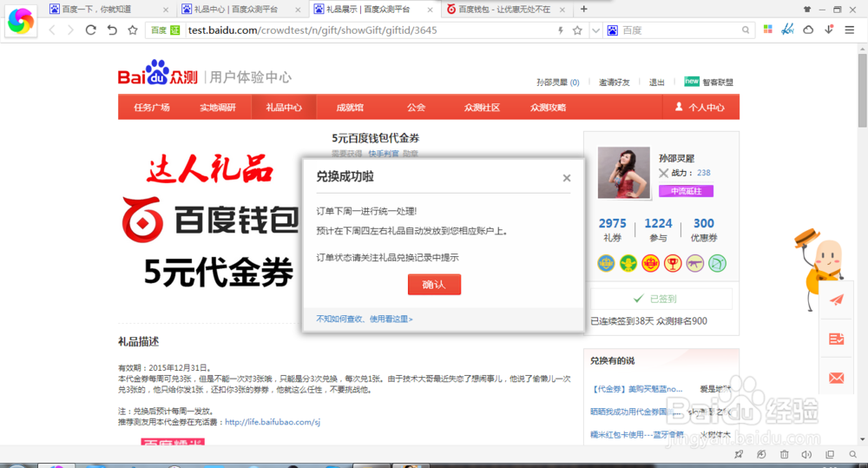Click the volume icon in bottom status bar

tap(806, 455)
